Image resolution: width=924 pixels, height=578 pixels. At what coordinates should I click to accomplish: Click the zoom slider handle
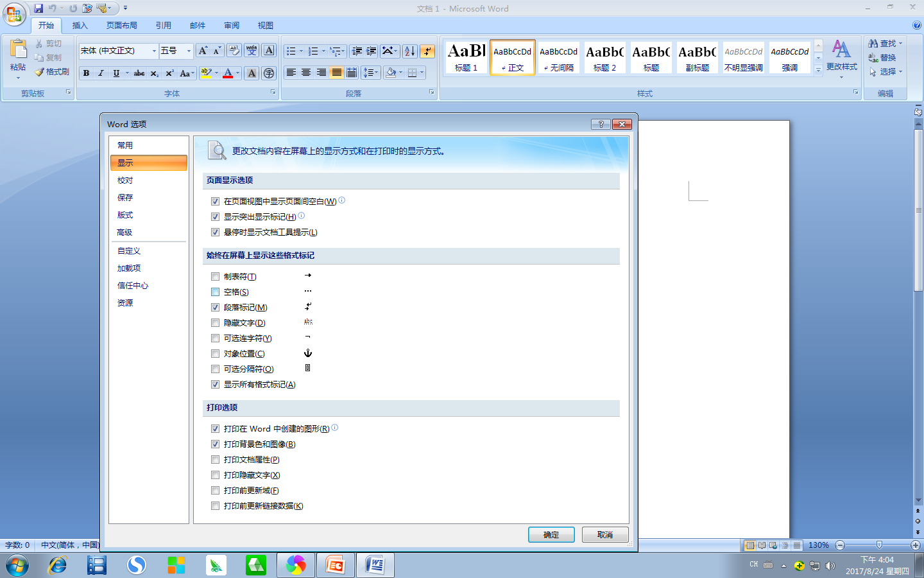(879, 545)
